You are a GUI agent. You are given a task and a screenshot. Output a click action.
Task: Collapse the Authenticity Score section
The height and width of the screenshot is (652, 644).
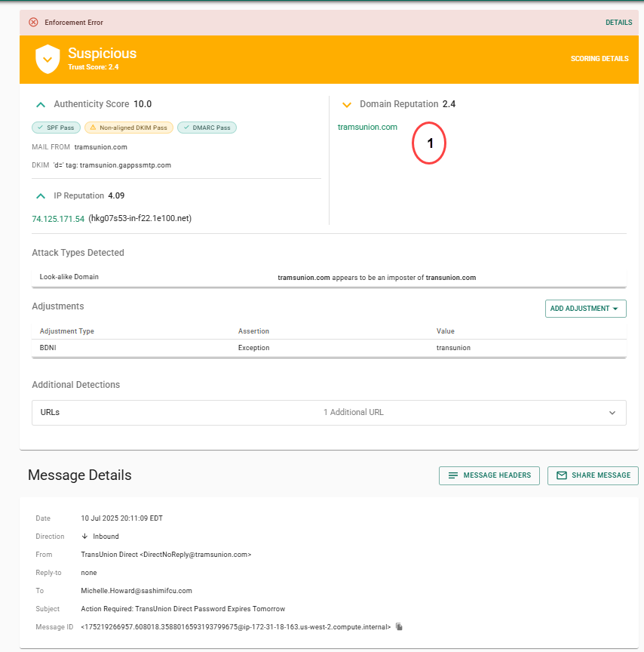point(40,104)
